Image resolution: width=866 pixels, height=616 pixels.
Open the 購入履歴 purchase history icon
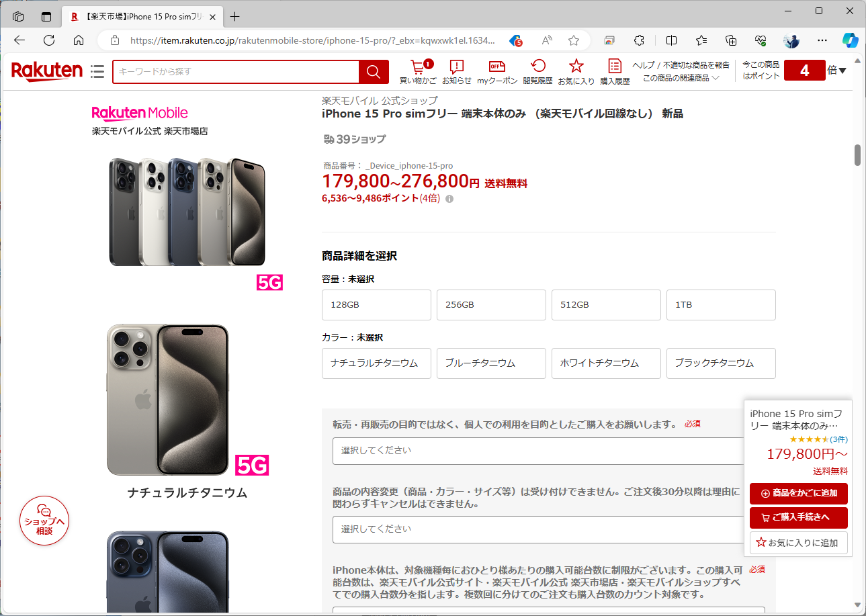(x=615, y=72)
